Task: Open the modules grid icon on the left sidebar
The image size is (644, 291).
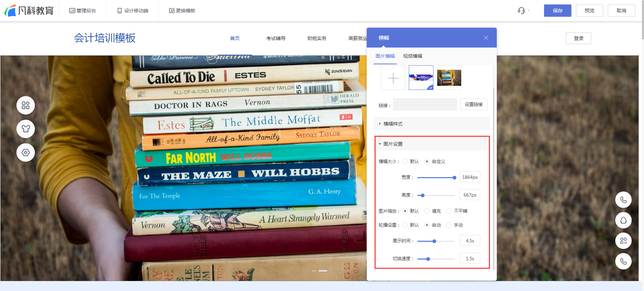Action: (x=26, y=105)
